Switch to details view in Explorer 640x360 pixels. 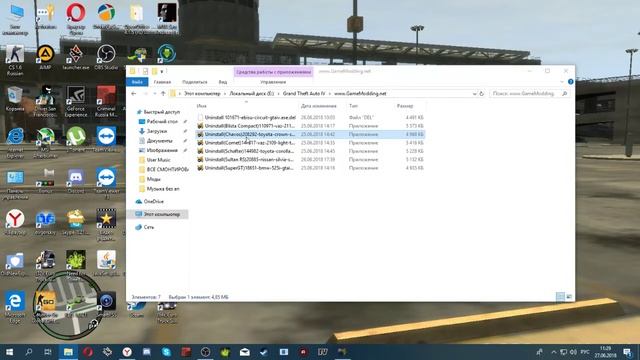[x=560, y=297]
